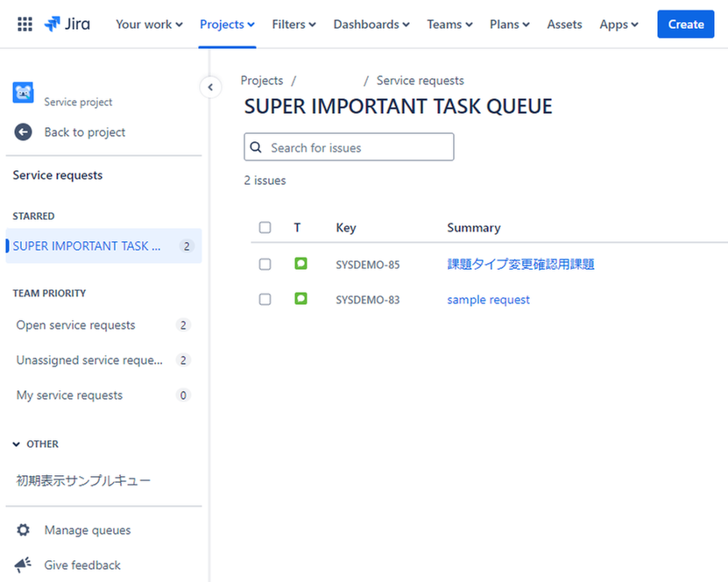Click the Service requests sidebar heading

tap(58, 175)
